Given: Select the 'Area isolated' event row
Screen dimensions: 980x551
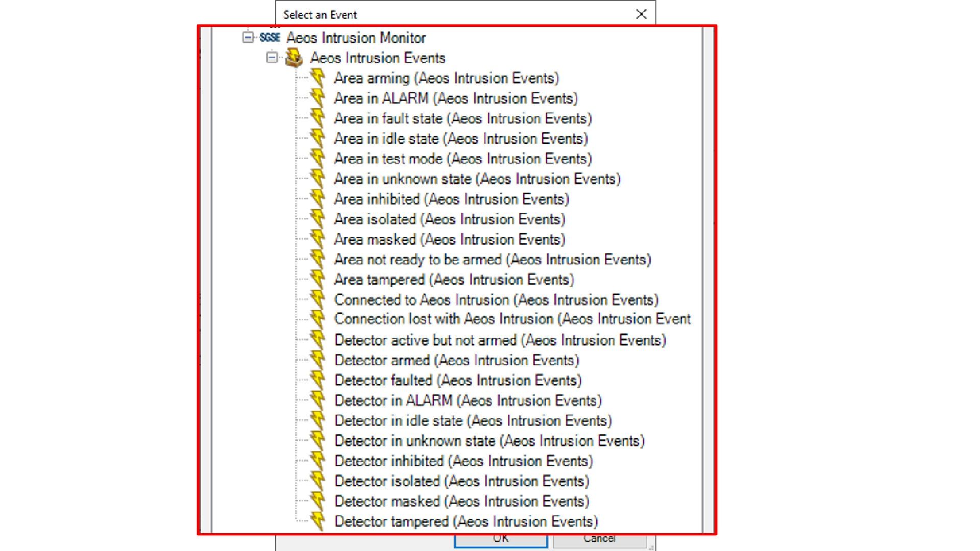Looking at the screenshot, I should (x=450, y=219).
